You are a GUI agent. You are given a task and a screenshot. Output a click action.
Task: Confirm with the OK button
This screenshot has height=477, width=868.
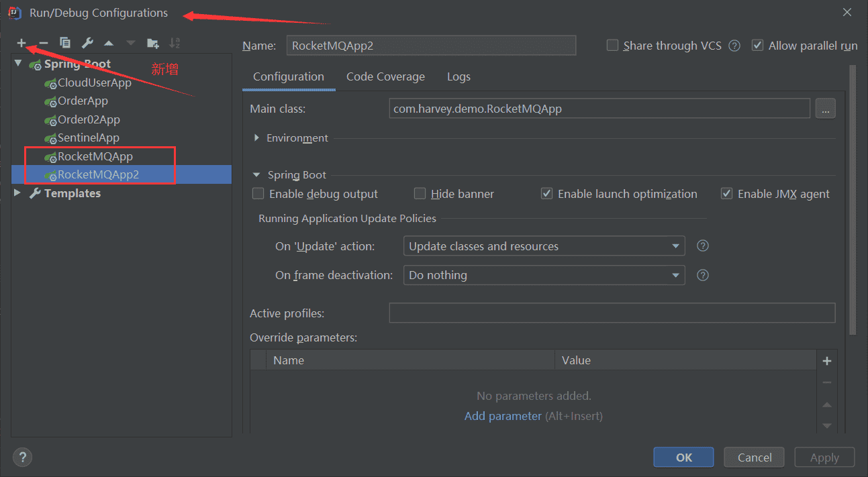coord(684,458)
